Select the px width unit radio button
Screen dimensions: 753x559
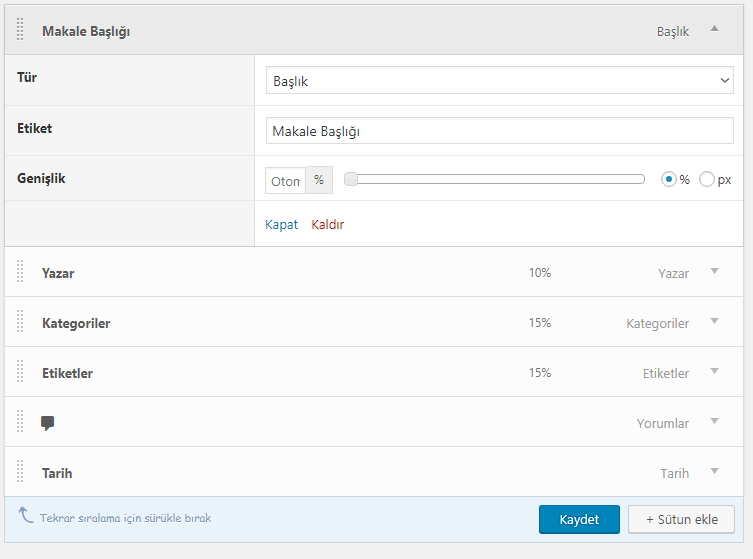click(x=706, y=179)
